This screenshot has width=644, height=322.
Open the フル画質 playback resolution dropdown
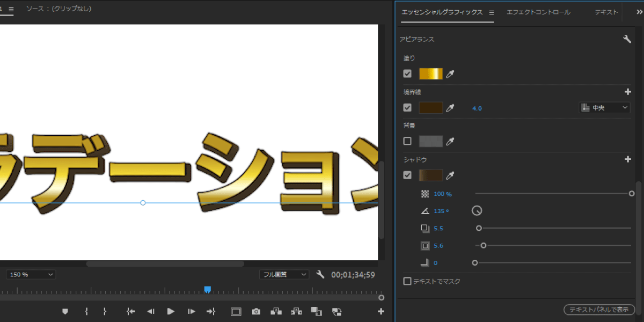click(284, 274)
